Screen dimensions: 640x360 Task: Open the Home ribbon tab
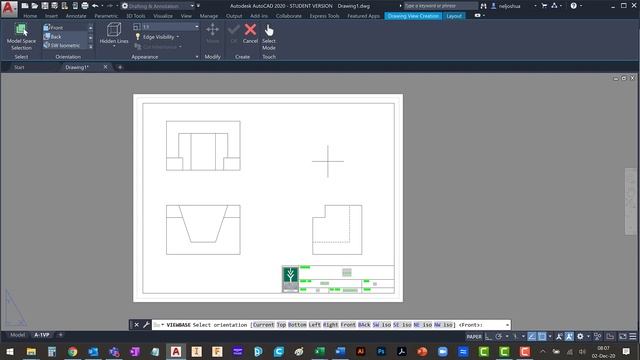pyautogui.click(x=30, y=16)
